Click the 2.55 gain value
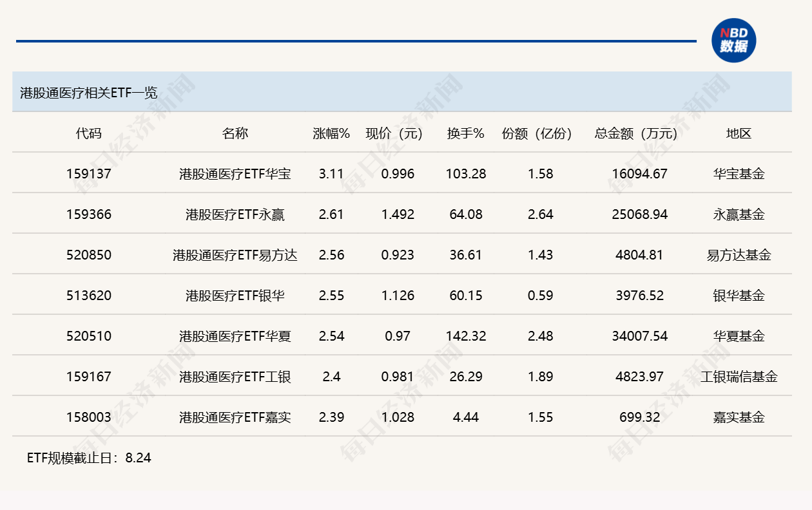812x510 pixels. click(x=331, y=296)
